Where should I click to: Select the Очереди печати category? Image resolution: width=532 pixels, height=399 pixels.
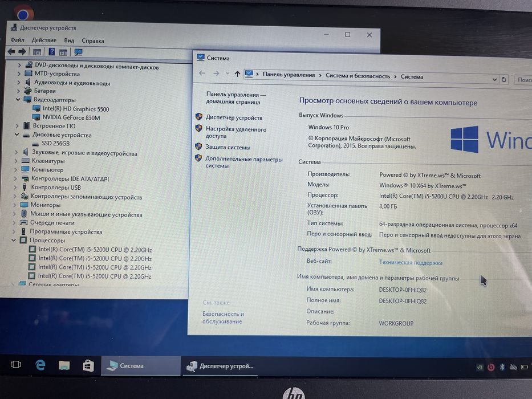tap(52, 222)
